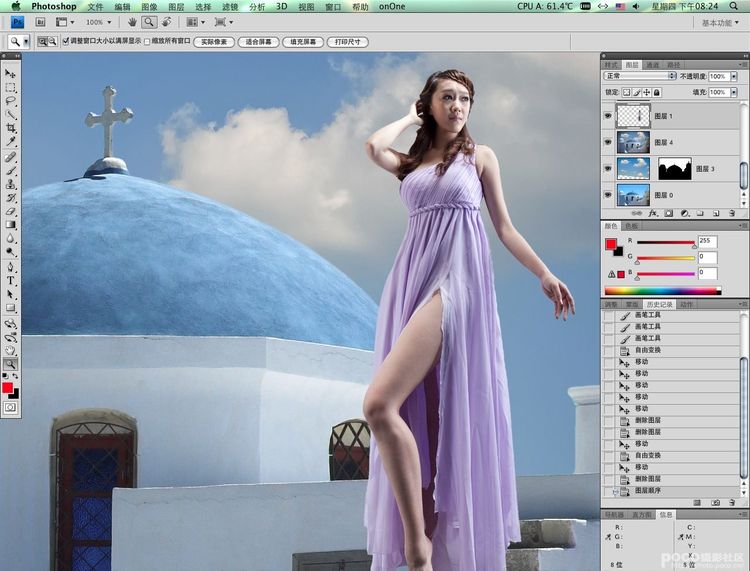The width and height of the screenshot is (750, 571).
Task: Toggle lock image pixels in the Layers panel
Action: (637, 92)
